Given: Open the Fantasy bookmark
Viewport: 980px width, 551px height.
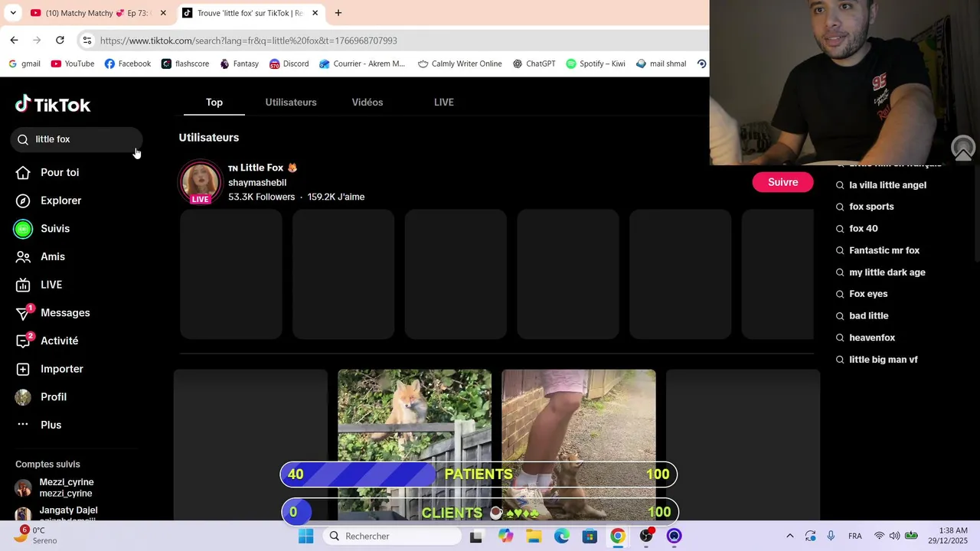Looking at the screenshot, I should coord(239,64).
